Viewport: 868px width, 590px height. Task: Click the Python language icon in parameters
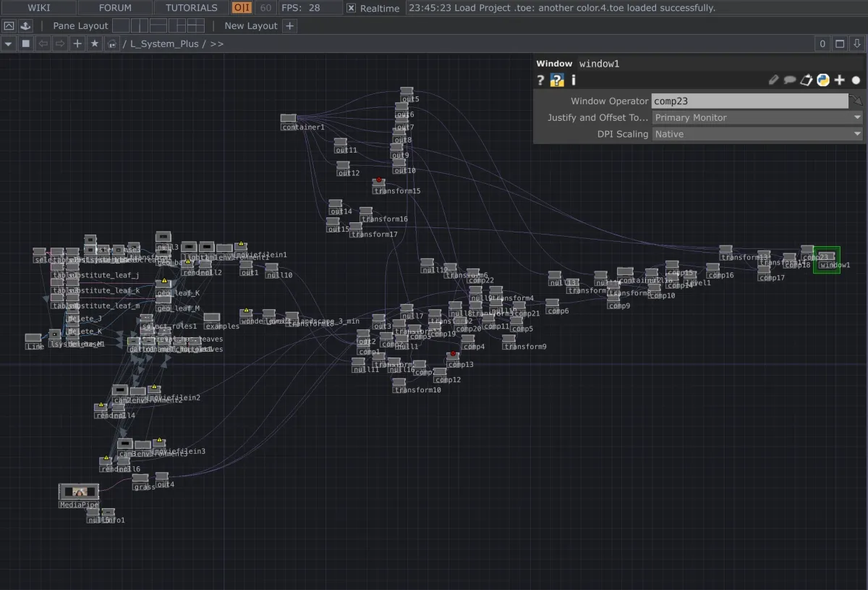coord(823,80)
